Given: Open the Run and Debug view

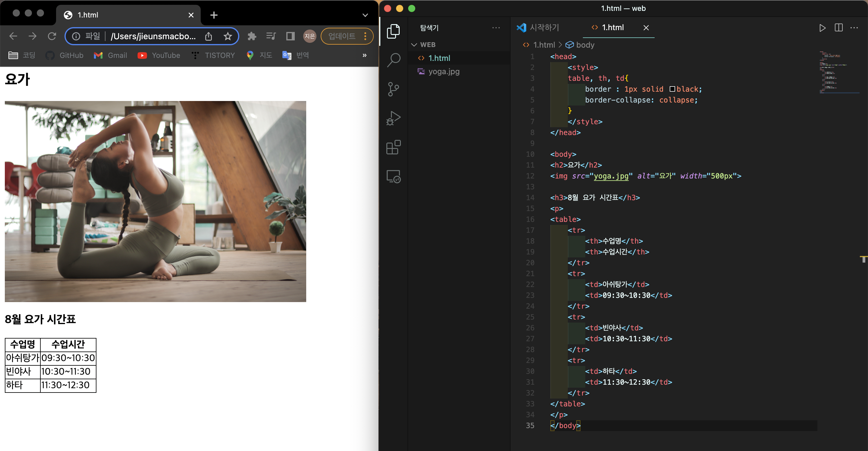Looking at the screenshot, I should tap(393, 118).
